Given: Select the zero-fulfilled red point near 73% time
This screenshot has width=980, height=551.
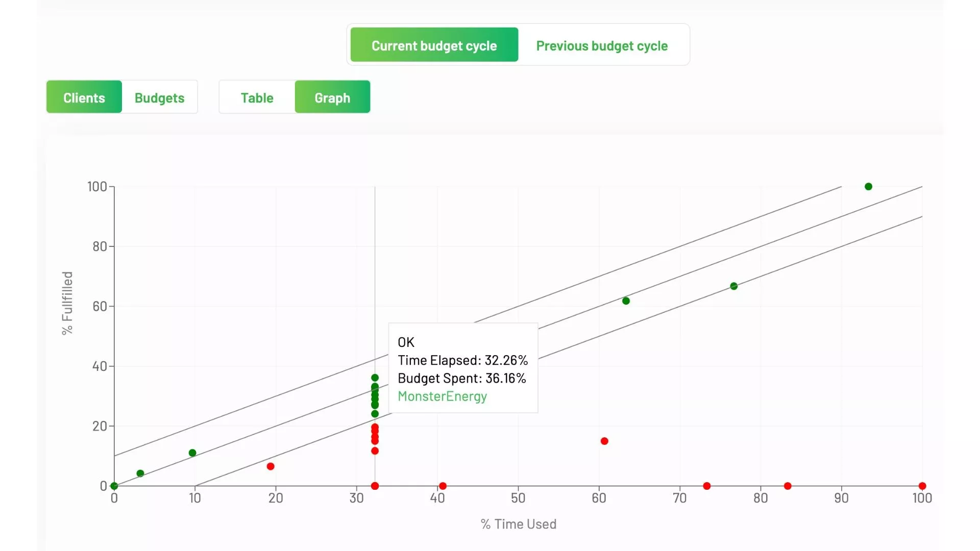Looking at the screenshot, I should click(706, 486).
